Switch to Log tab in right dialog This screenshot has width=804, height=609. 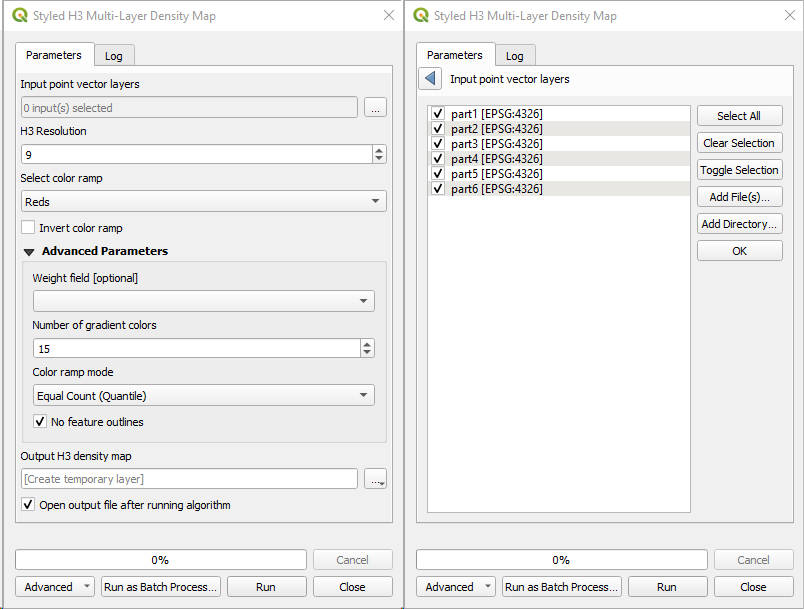click(x=515, y=56)
